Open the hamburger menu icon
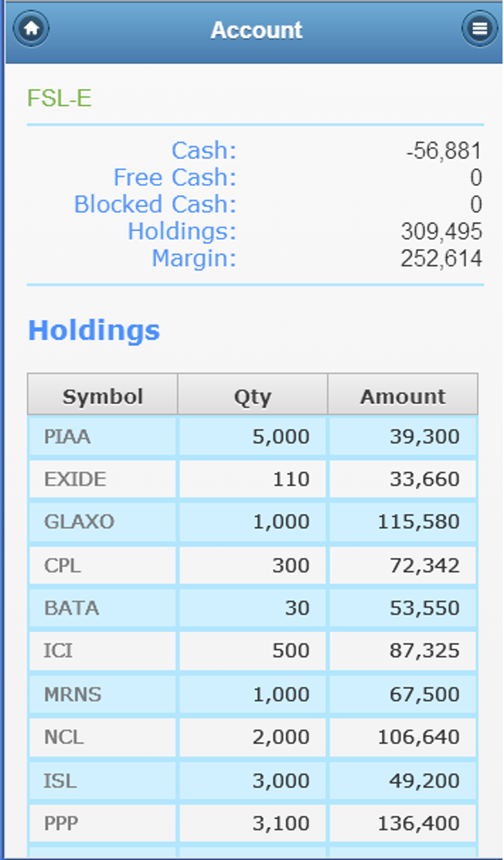 coord(479,29)
